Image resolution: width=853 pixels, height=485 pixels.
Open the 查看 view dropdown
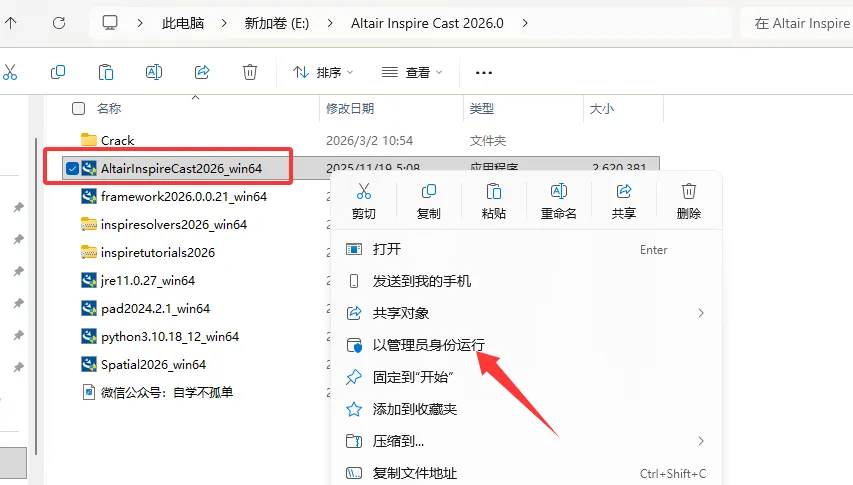tap(412, 72)
